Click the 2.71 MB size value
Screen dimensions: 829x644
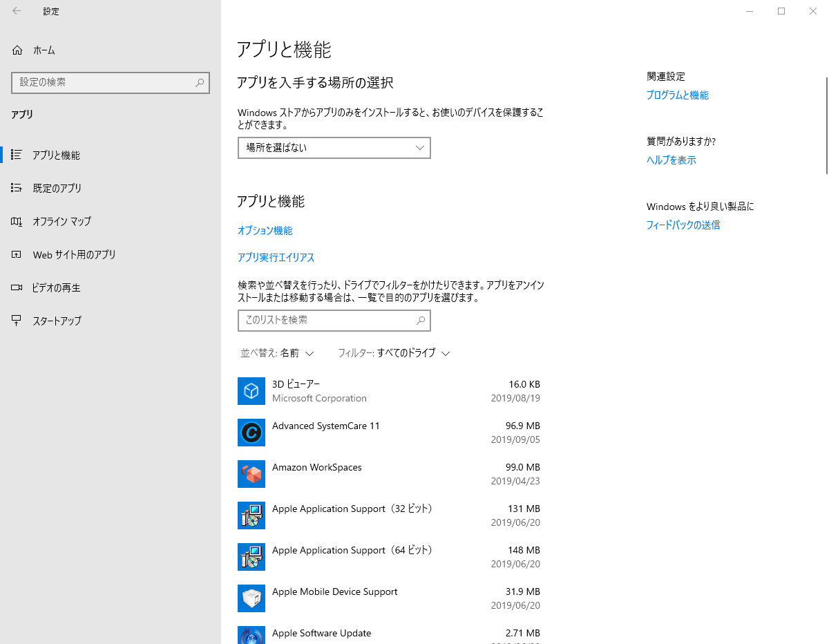(523, 633)
